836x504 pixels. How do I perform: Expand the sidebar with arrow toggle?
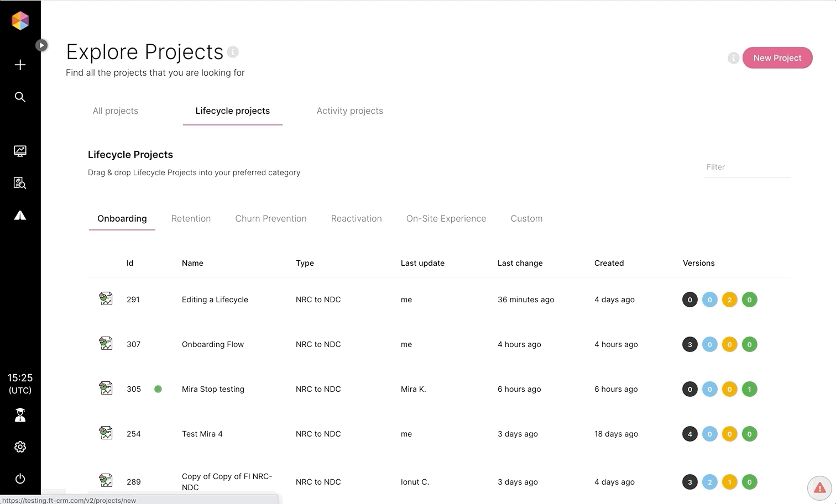pyautogui.click(x=41, y=45)
